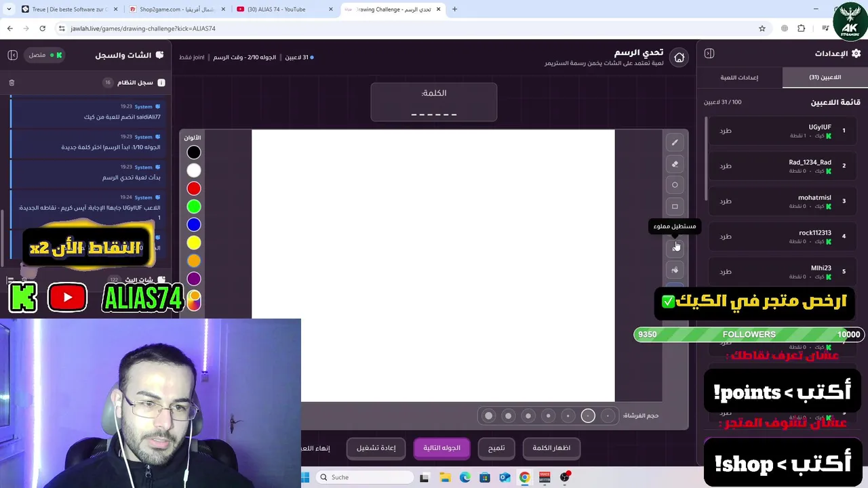This screenshot has height=488, width=868.
Task: Switch to the game settings tab
Action: [x=739, y=77]
